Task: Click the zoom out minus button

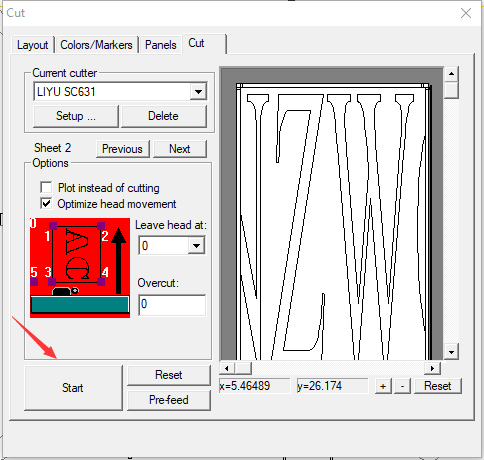Action: point(402,386)
